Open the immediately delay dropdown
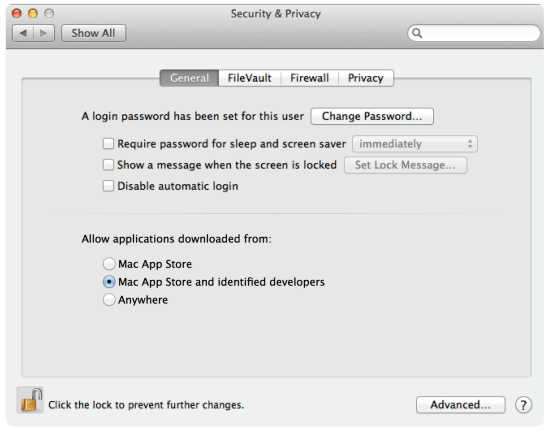 pyautogui.click(x=415, y=144)
